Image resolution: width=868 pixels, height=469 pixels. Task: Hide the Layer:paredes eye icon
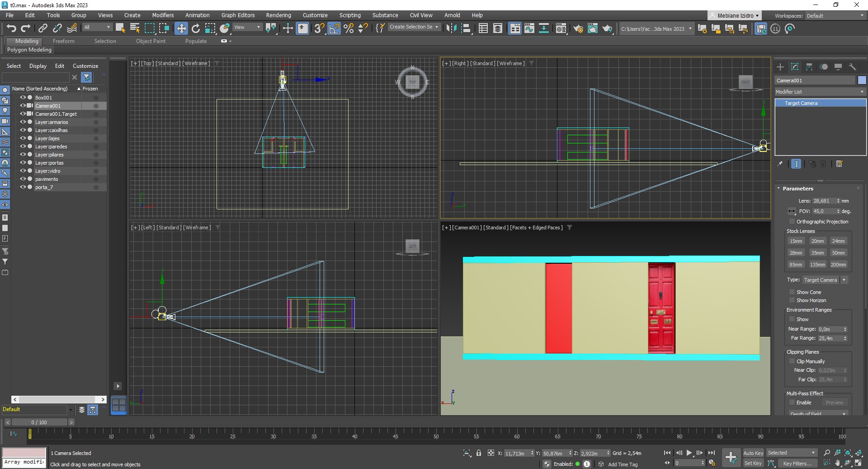pyautogui.click(x=23, y=147)
